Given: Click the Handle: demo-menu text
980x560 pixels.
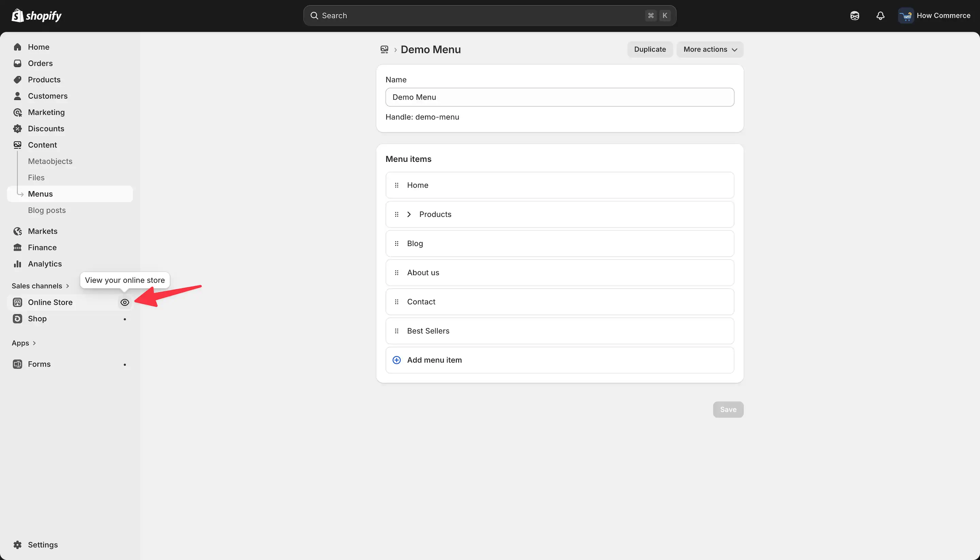Looking at the screenshot, I should (x=422, y=117).
